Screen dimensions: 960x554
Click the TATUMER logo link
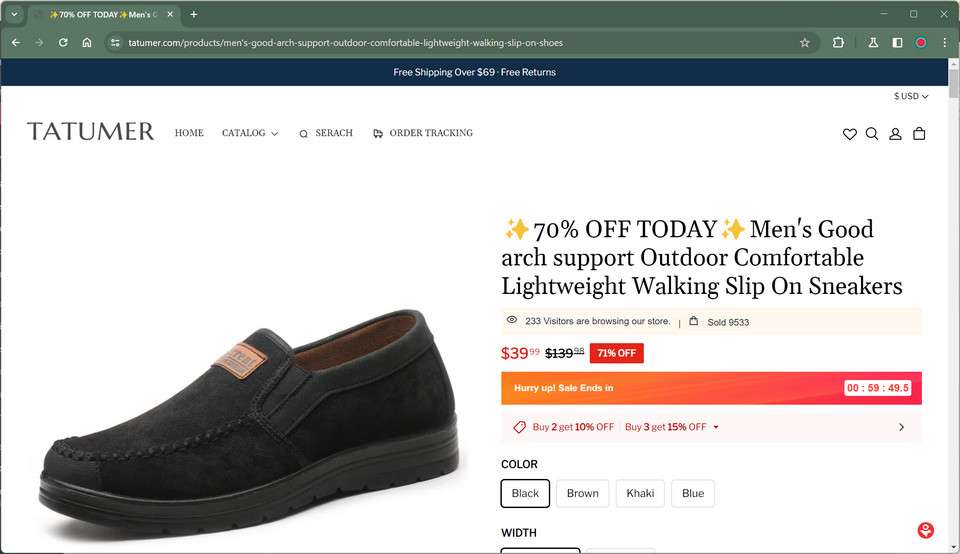(x=91, y=132)
